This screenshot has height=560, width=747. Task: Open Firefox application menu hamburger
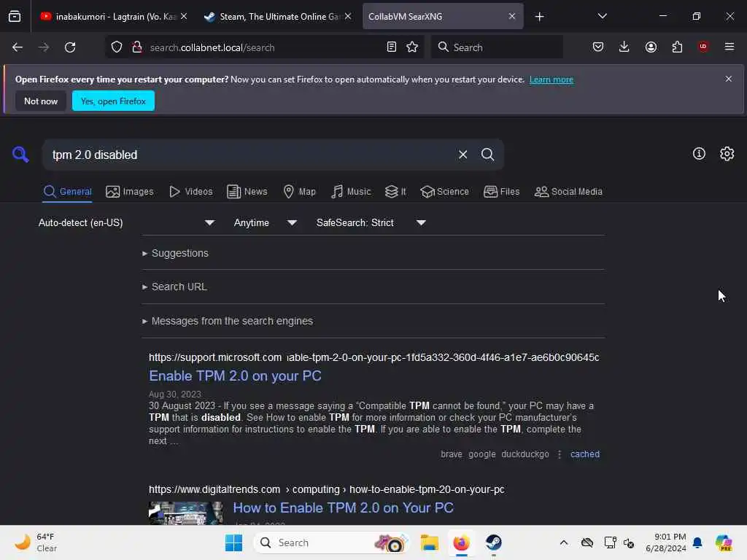729,47
